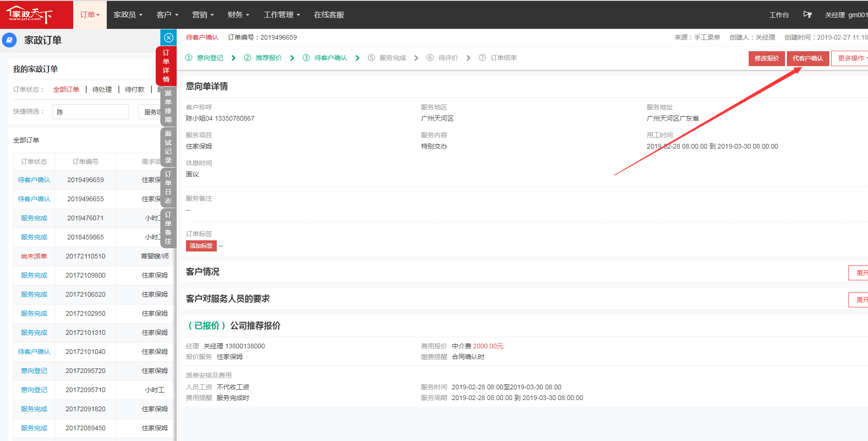Close the order detail panel with X icon

[169, 38]
